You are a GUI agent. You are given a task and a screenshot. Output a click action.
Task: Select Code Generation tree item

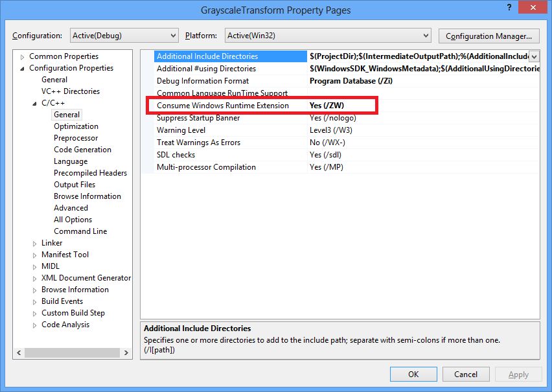tap(82, 149)
